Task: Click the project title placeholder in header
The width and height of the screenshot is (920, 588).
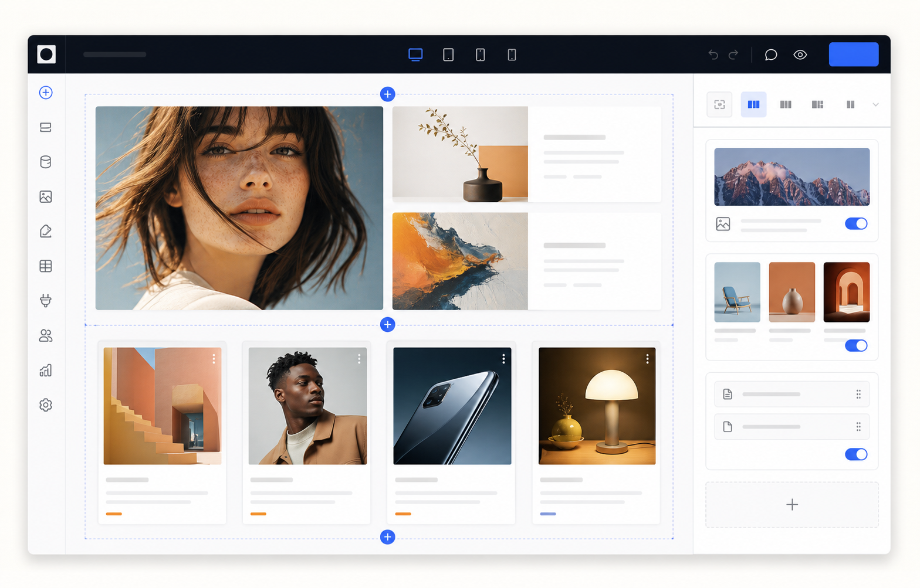Action: click(115, 55)
